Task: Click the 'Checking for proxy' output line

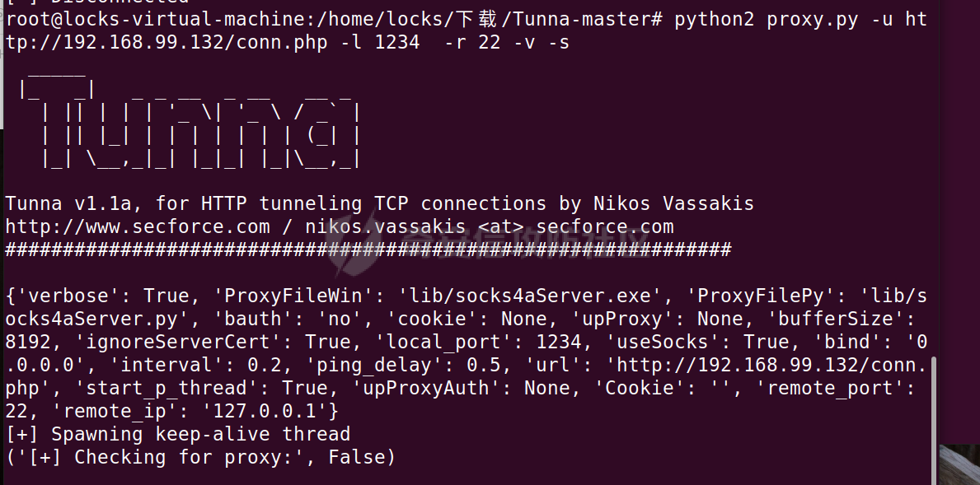Action: click(200, 458)
